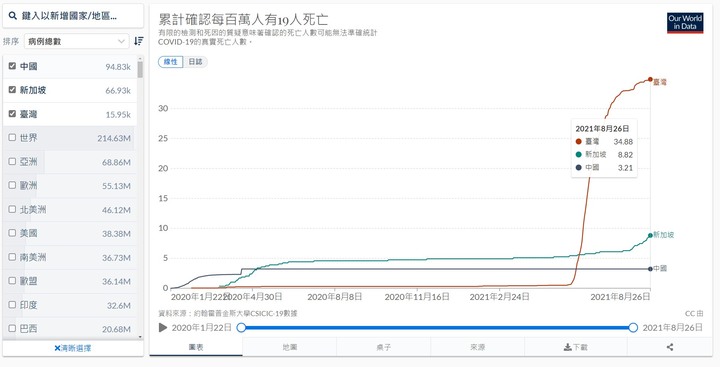This screenshot has height=367, width=720.
Task: Check the 美國 country checkbox
Action: click(x=12, y=233)
